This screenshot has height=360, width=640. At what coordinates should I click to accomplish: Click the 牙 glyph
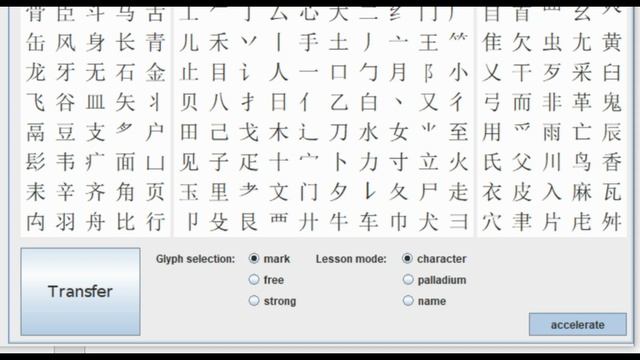pyautogui.click(x=66, y=72)
